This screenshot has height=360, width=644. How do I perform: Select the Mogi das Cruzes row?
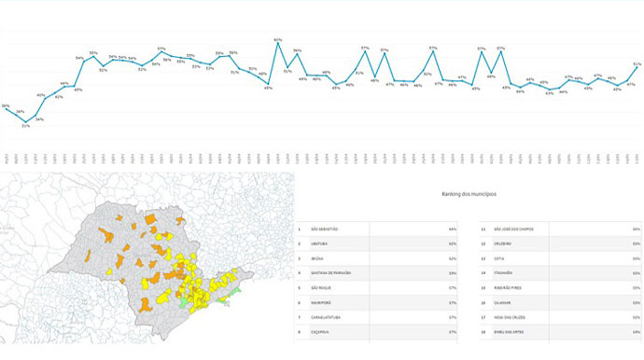(x=560, y=317)
